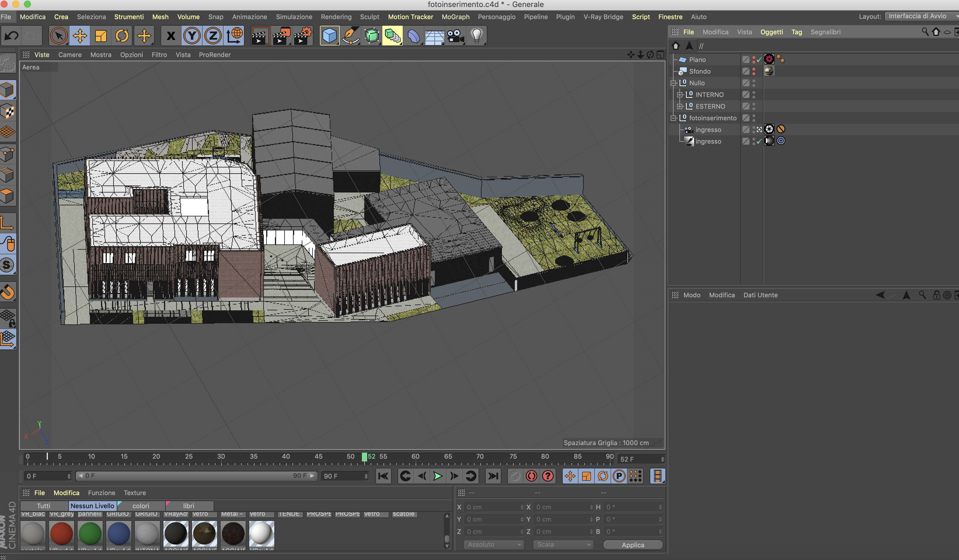
Task: Open the MoGraph menu
Action: (455, 17)
